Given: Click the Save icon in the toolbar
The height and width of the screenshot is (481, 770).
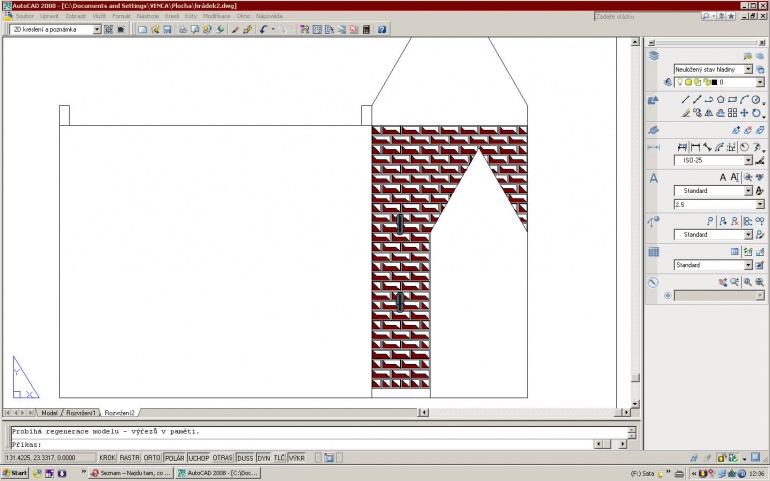Looking at the screenshot, I should pyautogui.click(x=167, y=29).
